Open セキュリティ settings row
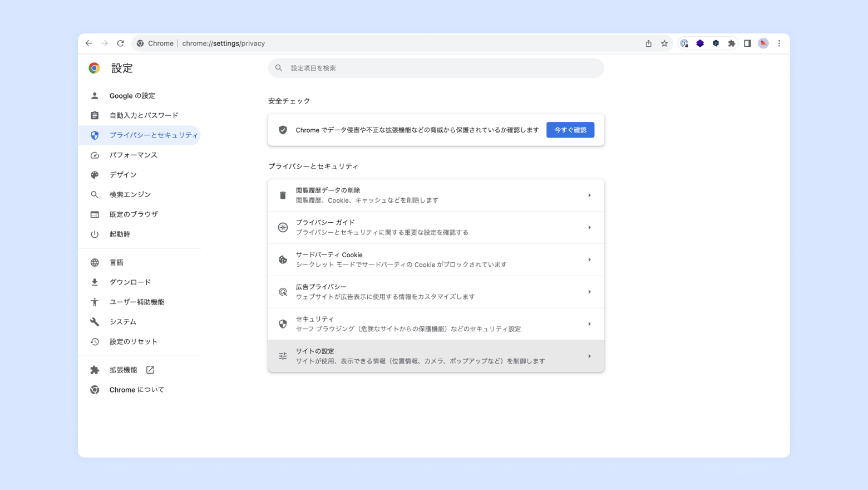The width and height of the screenshot is (868, 490). tap(436, 324)
